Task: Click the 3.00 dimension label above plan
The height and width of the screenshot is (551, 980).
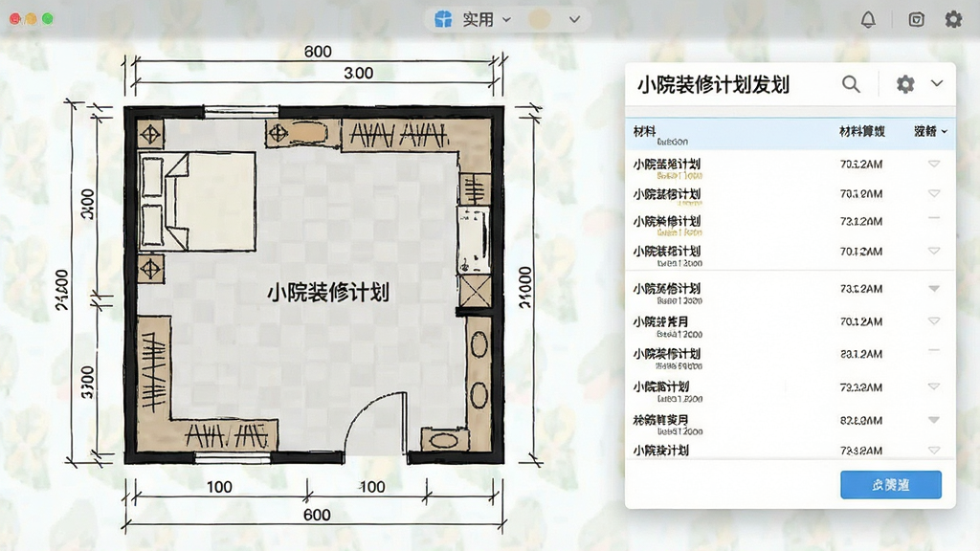Action: pyautogui.click(x=358, y=73)
